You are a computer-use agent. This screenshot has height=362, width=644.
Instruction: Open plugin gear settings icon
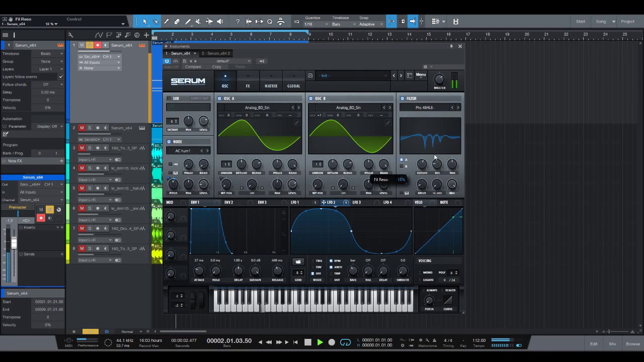pos(425,66)
